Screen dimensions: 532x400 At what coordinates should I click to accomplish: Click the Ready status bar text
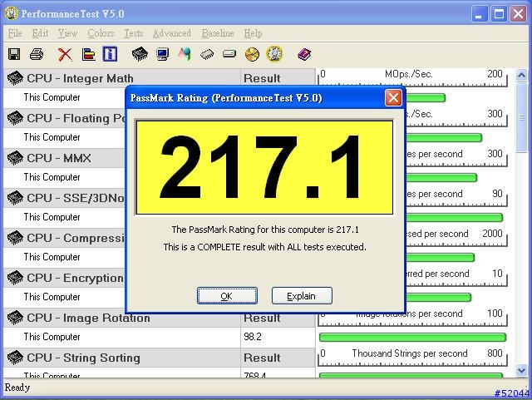tap(17, 388)
